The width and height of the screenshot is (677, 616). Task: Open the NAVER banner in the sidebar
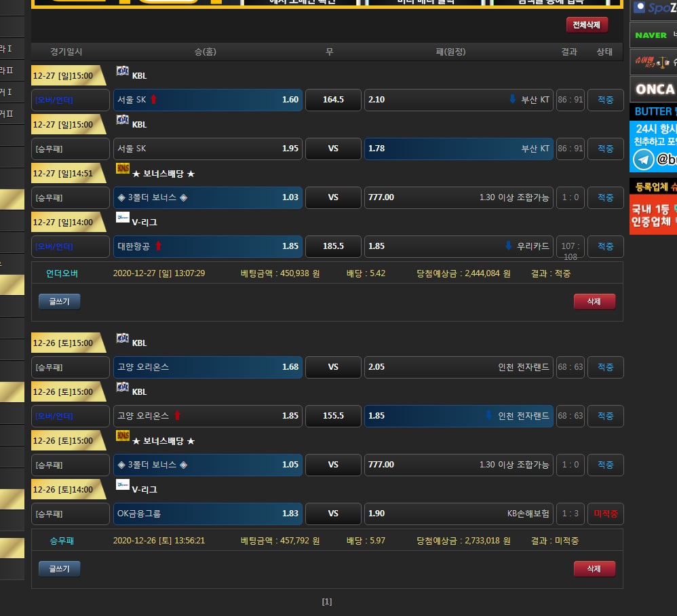pyautogui.click(x=651, y=35)
